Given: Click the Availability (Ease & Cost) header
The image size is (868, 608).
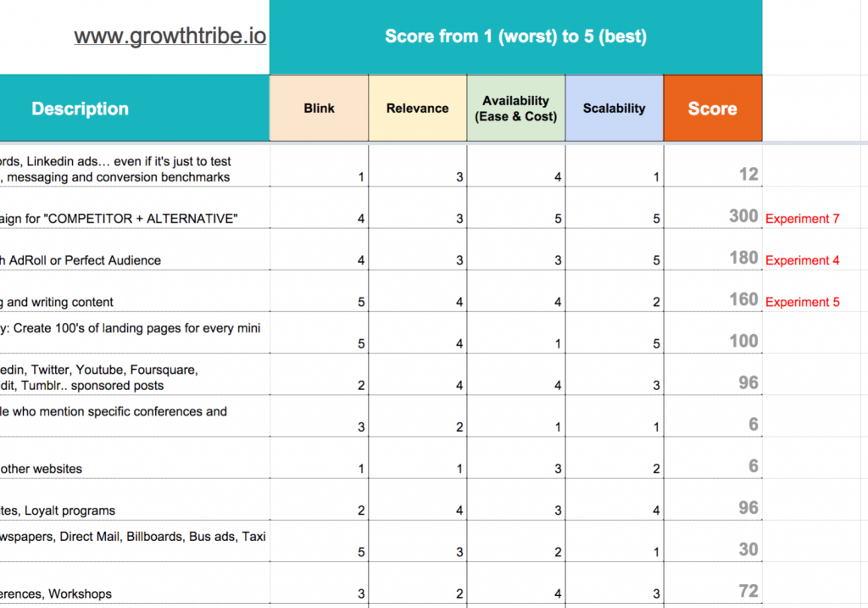Looking at the screenshot, I should click(516, 109).
